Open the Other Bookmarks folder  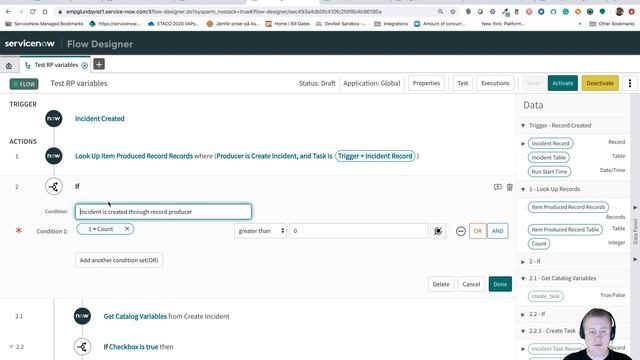pyautogui.click(x=612, y=24)
